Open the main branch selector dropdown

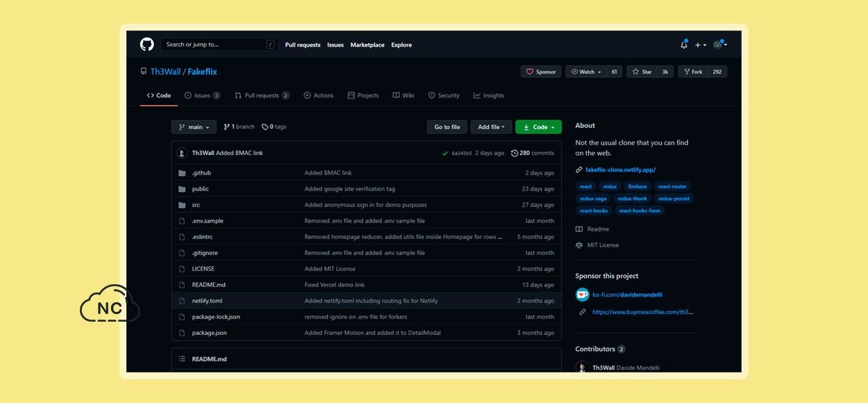click(194, 127)
